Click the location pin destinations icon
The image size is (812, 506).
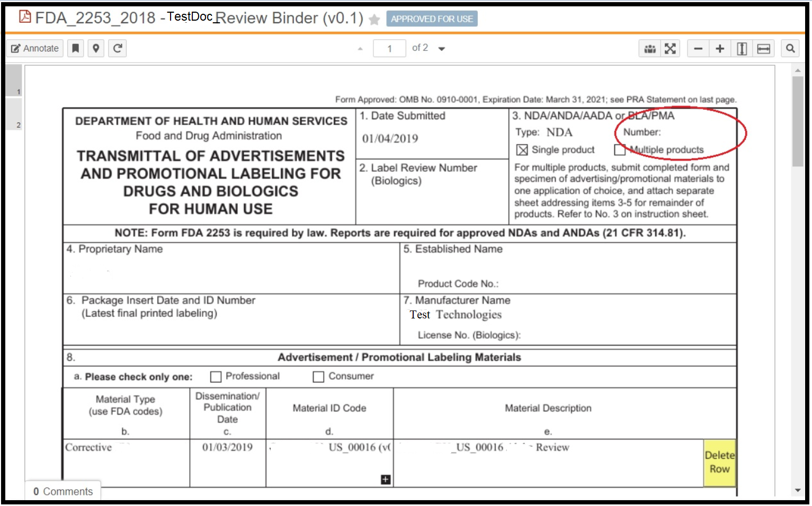pyautogui.click(x=96, y=48)
